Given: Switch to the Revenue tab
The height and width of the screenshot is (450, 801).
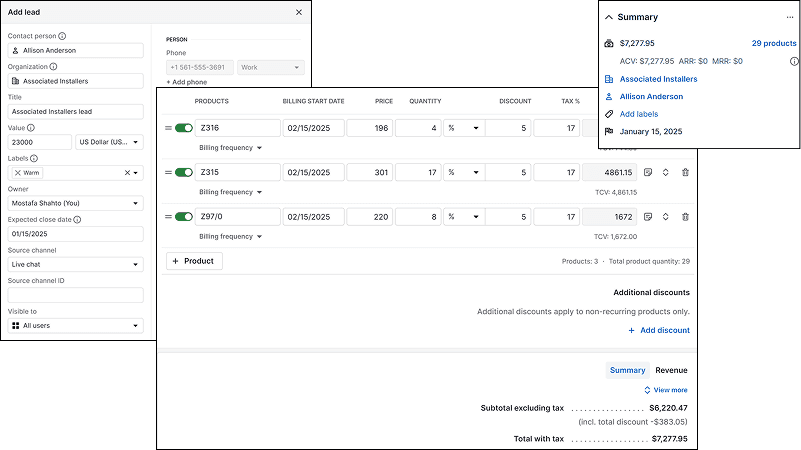Looking at the screenshot, I should (671, 370).
